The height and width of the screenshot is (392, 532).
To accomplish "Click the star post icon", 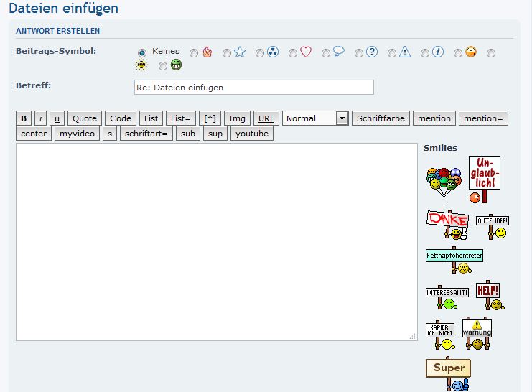I will point(240,52).
